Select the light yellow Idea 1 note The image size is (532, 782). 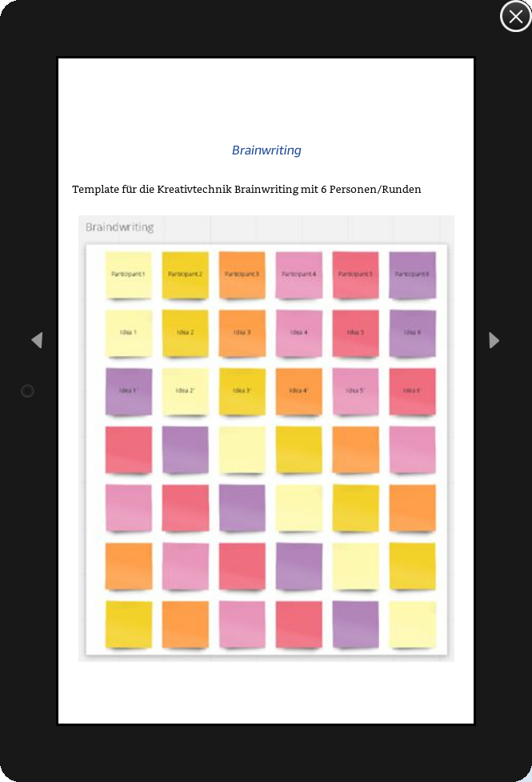click(128, 333)
